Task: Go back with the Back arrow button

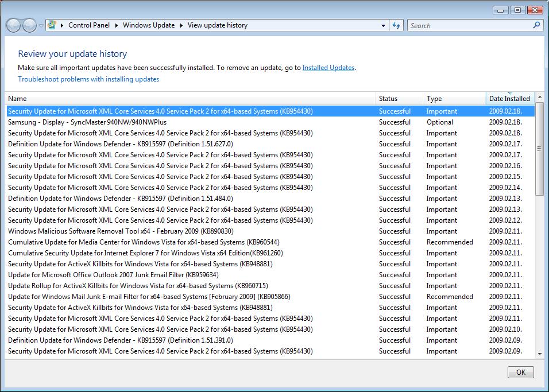Action: (x=13, y=26)
